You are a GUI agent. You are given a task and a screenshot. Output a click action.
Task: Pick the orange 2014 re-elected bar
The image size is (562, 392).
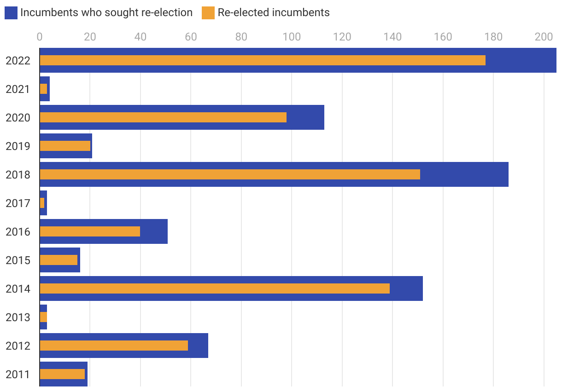pos(215,288)
